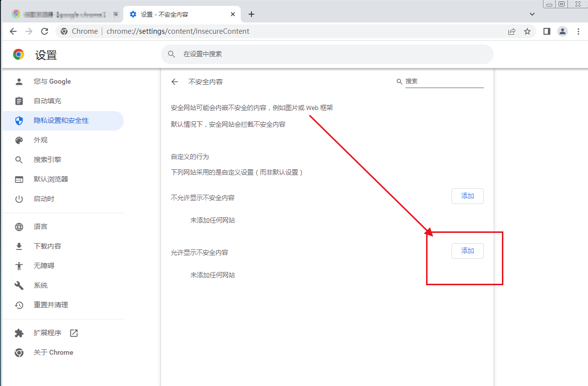Open 自动填充 settings section
Image resolution: width=588 pixels, height=386 pixels.
click(x=63, y=101)
